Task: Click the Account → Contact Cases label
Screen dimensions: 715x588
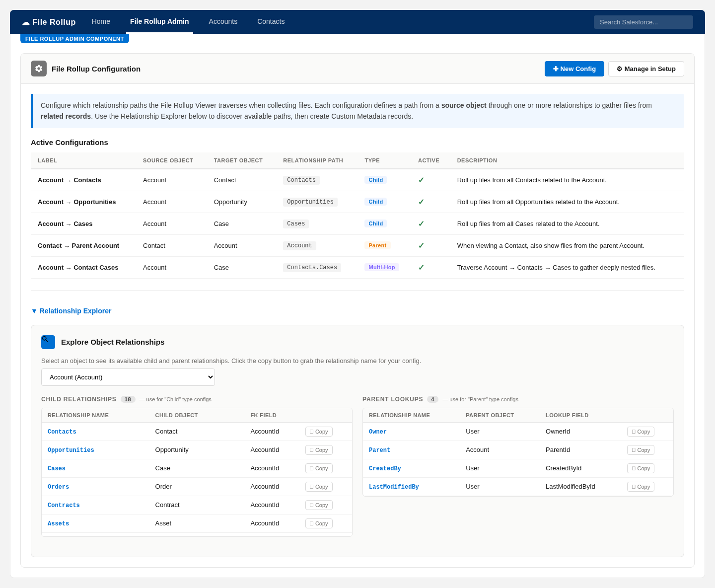Action: pos(78,268)
